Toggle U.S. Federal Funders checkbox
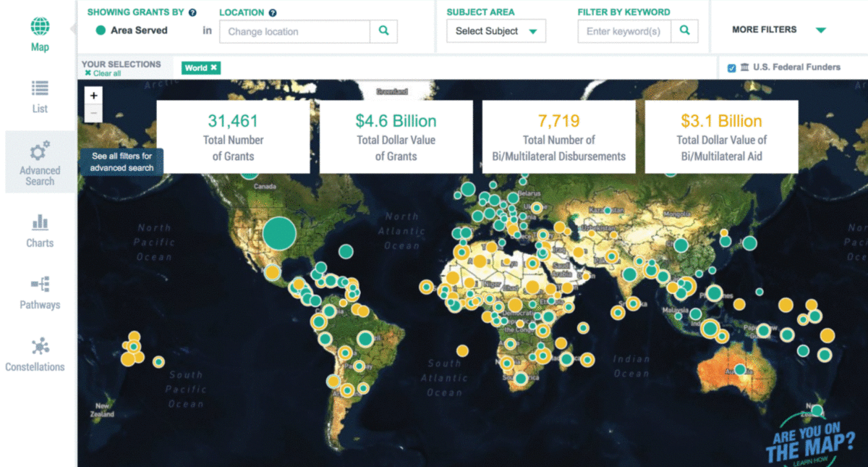Screen dimensions: 868x467 (x=731, y=68)
